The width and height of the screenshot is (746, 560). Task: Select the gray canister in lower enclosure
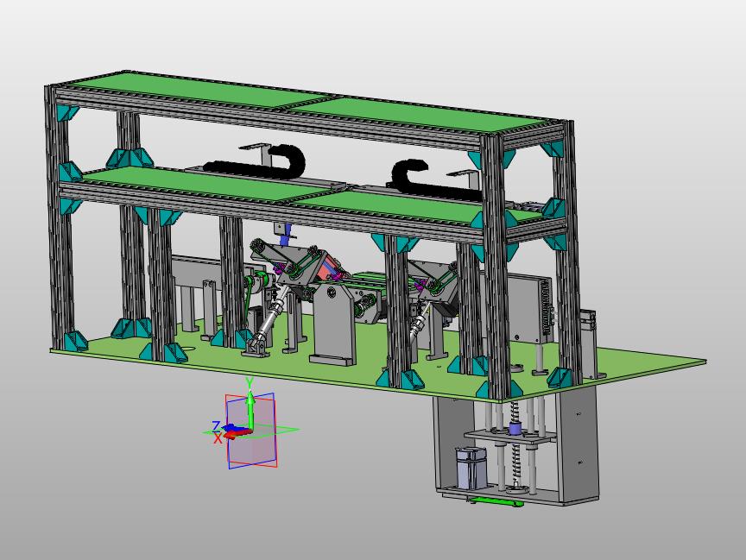click(471, 469)
